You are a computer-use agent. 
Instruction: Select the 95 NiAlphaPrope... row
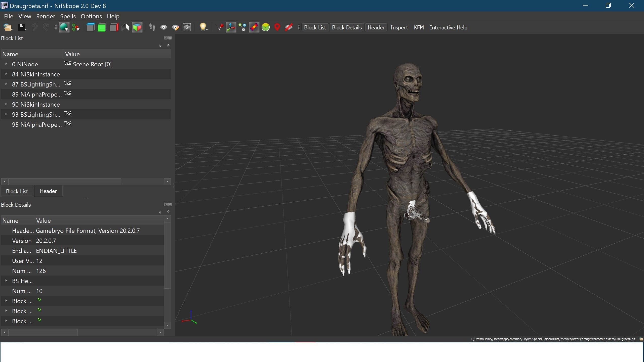click(86, 124)
